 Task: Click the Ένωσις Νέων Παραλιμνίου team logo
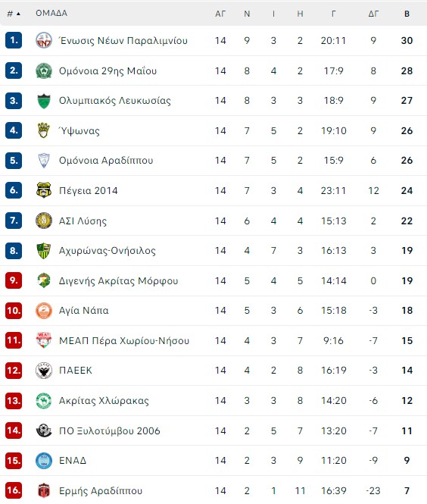coord(44,40)
